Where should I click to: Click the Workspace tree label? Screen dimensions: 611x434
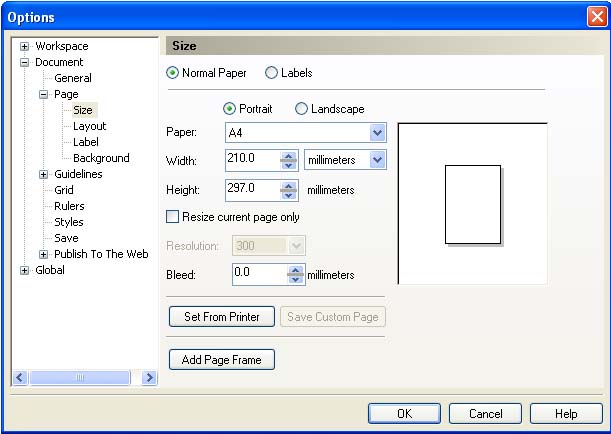62,46
